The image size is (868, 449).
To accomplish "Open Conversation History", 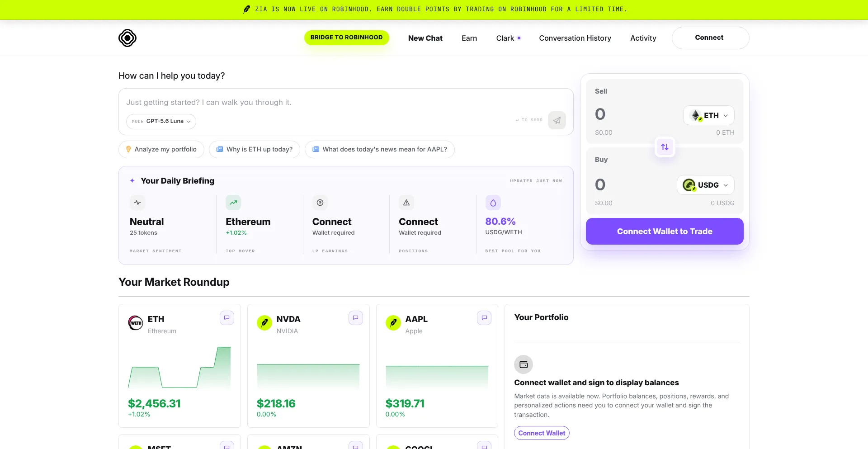I will coord(575,38).
